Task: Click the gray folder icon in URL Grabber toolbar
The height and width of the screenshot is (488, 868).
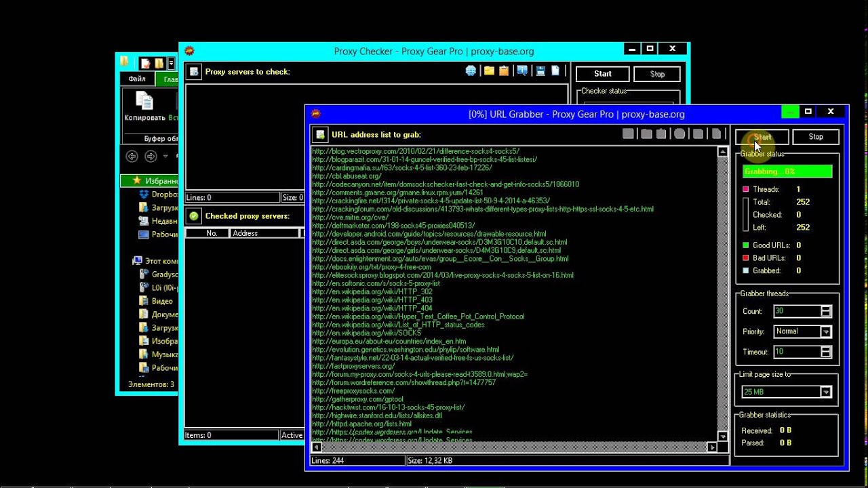Action: tap(646, 134)
